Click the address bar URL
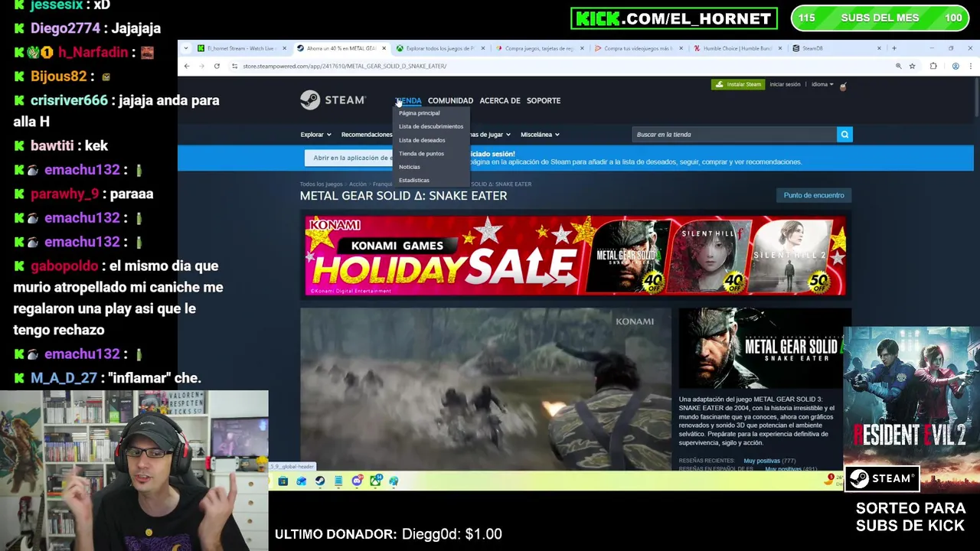The width and height of the screenshot is (980, 551). point(345,66)
